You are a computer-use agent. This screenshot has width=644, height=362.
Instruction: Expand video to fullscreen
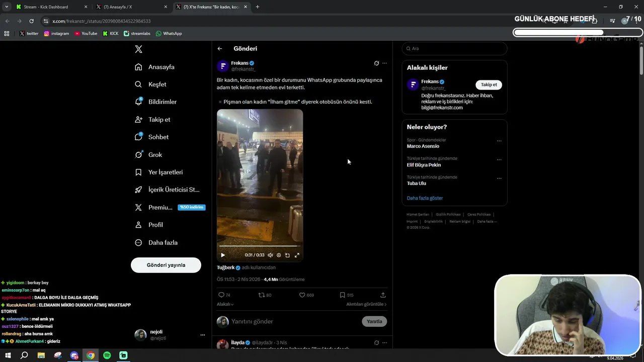297,255
